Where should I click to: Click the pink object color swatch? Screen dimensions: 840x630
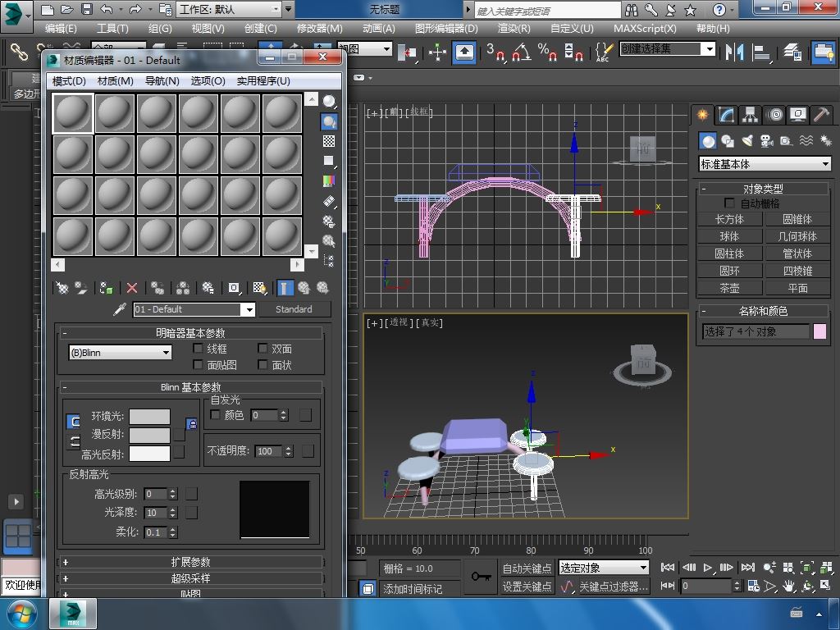819,331
